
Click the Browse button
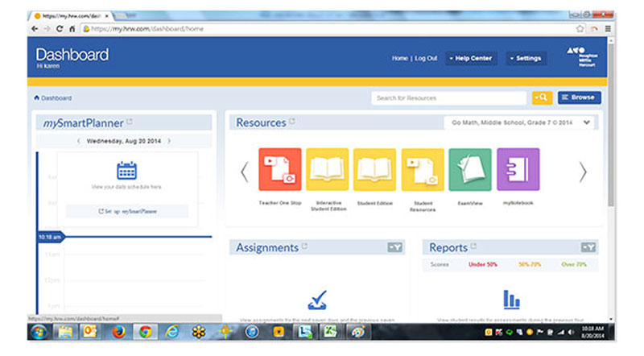tap(579, 97)
